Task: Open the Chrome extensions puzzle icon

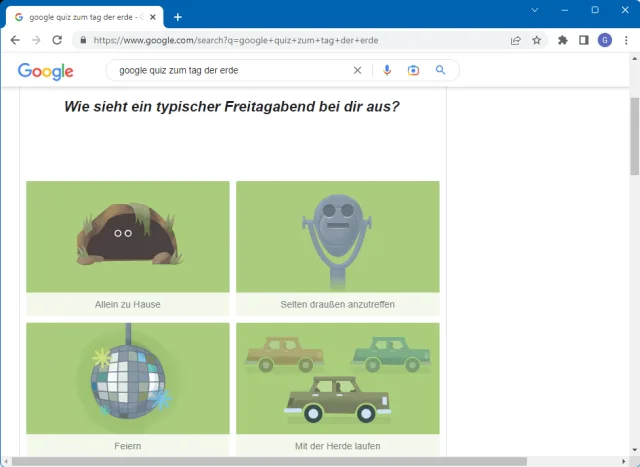Action: pos(563,40)
